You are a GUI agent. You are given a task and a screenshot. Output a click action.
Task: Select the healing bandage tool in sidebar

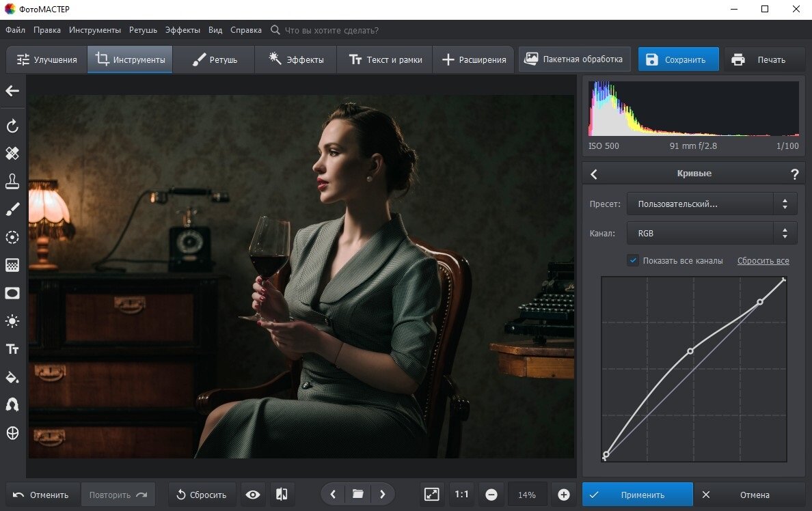12,153
